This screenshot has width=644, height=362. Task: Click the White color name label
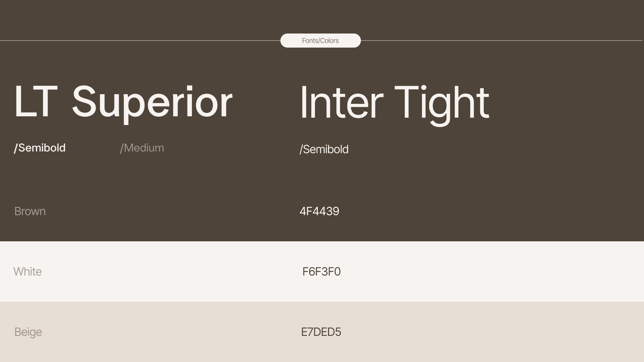point(28,271)
